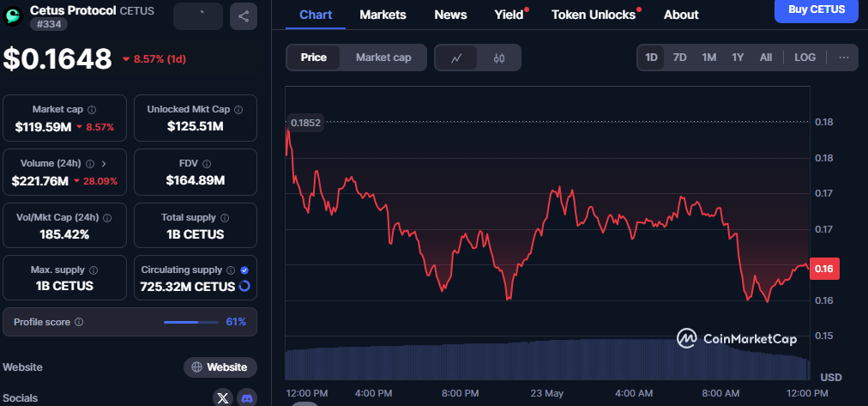Click the circulating supply progress ring icon
Viewport: 868px width, 406px height.
(x=244, y=287)
